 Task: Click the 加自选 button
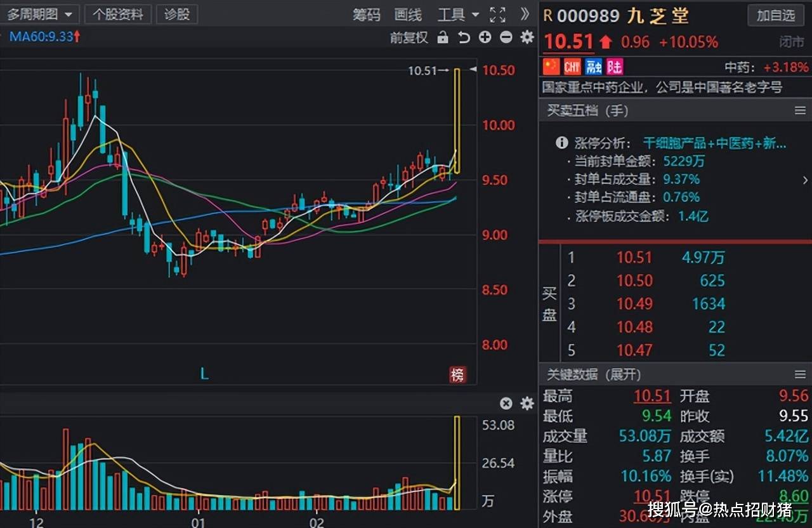point(775,15)
